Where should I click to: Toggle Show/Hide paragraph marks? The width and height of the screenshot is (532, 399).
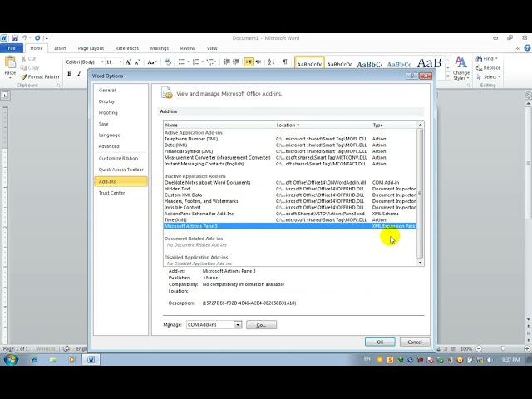click(x=285, y=62)
